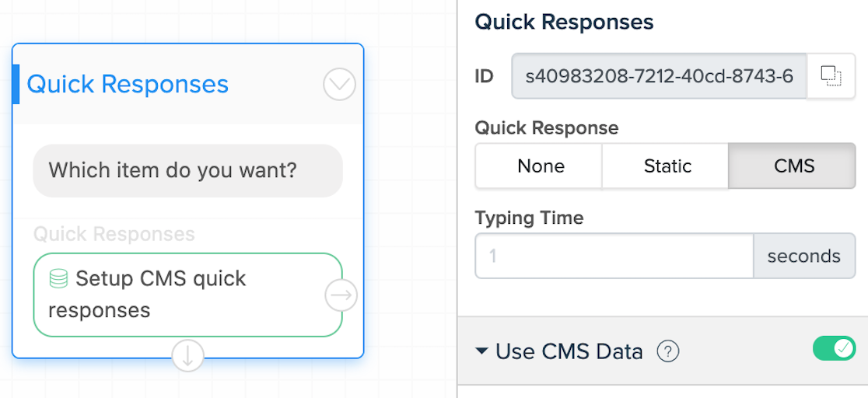868x398 pixels.
Task: Toggle the Use CMS Data switch off
Action: coord(834,348)
